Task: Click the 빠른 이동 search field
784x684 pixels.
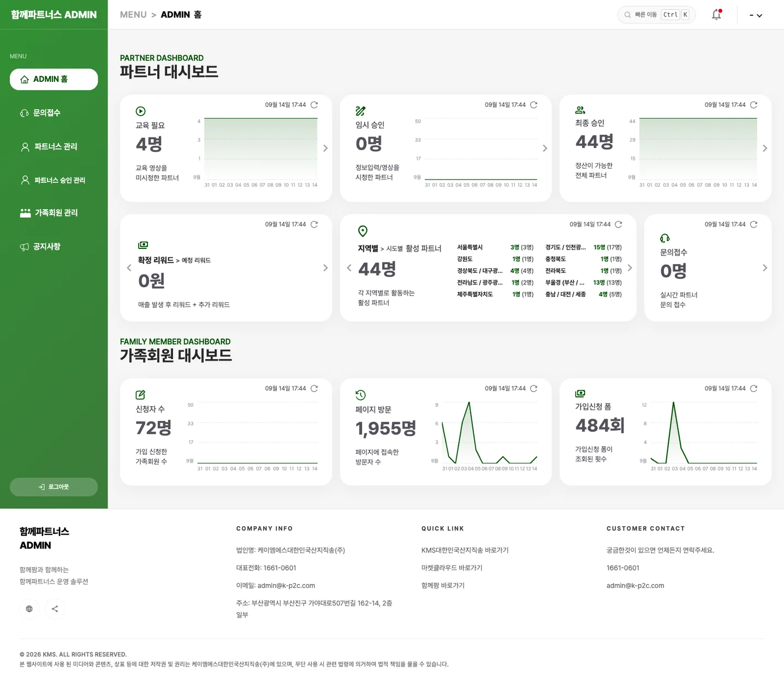Action: (656, 15)
